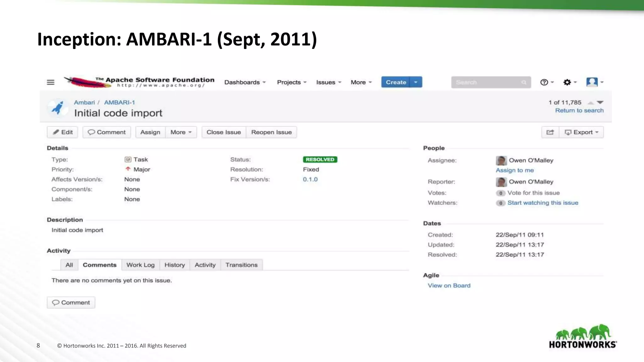644x362 pixels.
Task: Click the reporter Owen O'Malley avatar
Action: click(x=501, y=182)
